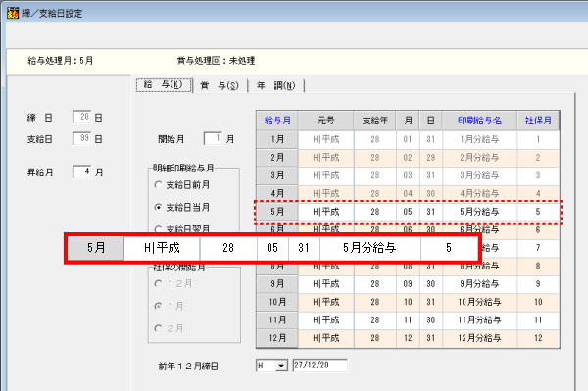The width and height of the screenshot is (588, 391).
Task: Click the 社保月 column header
Action: click(538, 121)
